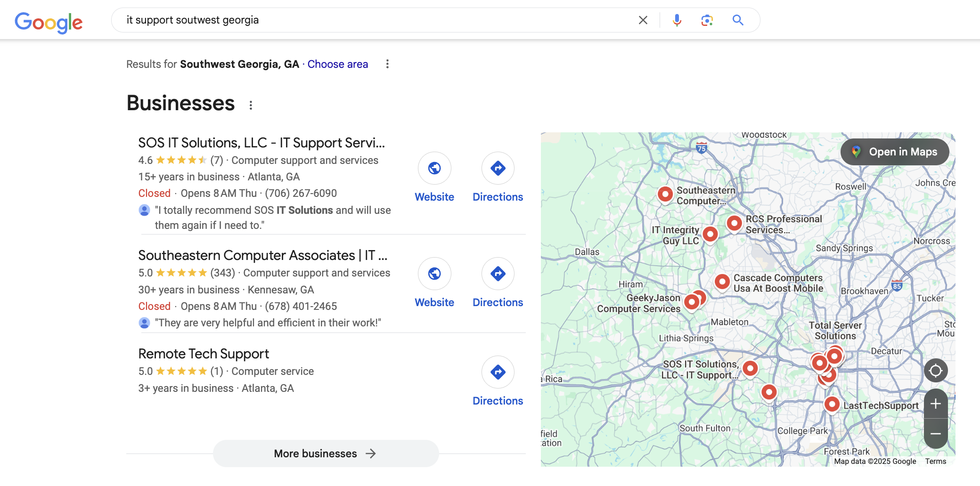Click Total Server Solutions map label
The height and width of the screenshot is (486, 980).
[x=835, y=331]
